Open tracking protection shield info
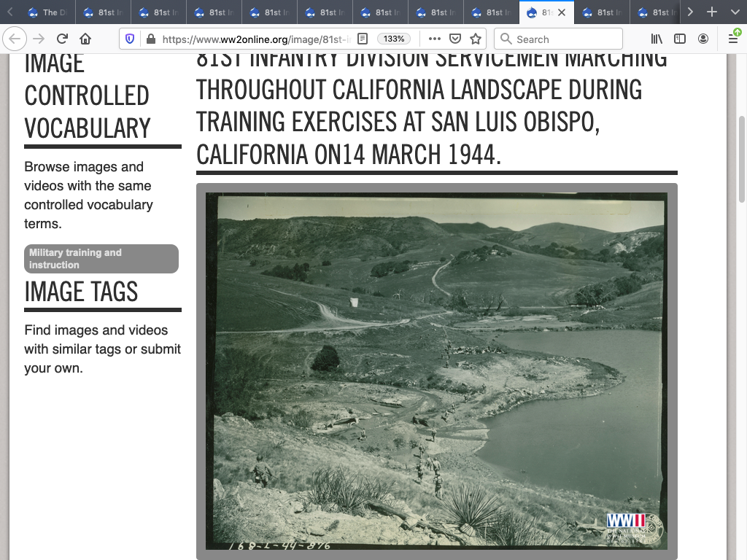This screenshot has height=560, width=747. (x=131, y=39)
